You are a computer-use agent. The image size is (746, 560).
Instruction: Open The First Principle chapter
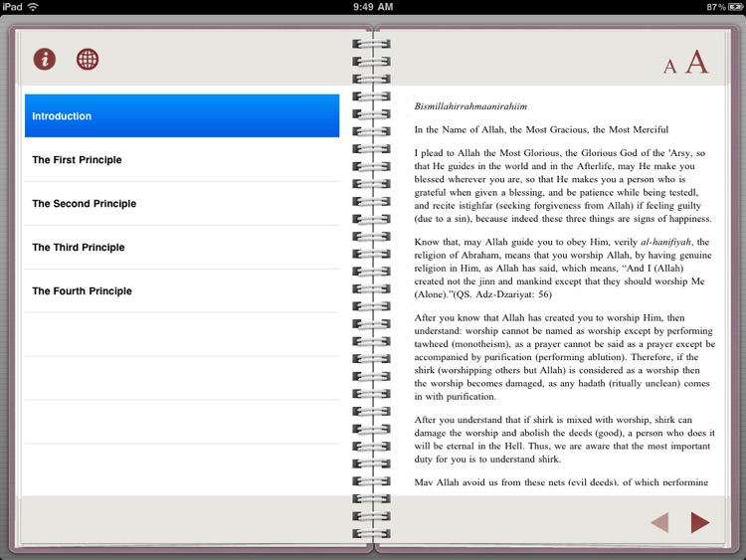[x=182, y=160]
